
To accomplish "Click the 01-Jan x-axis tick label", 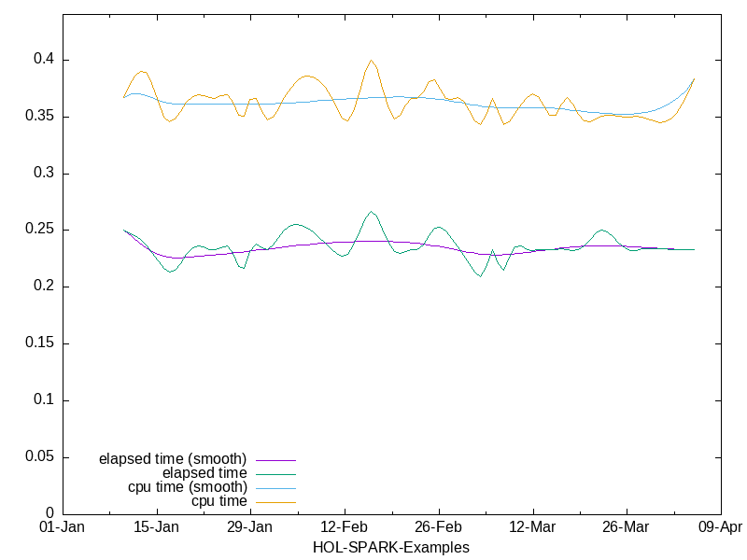I will coord(63,527).
